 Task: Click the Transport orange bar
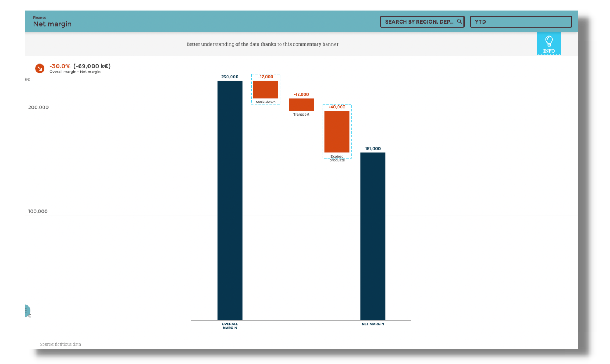point(301,105)
